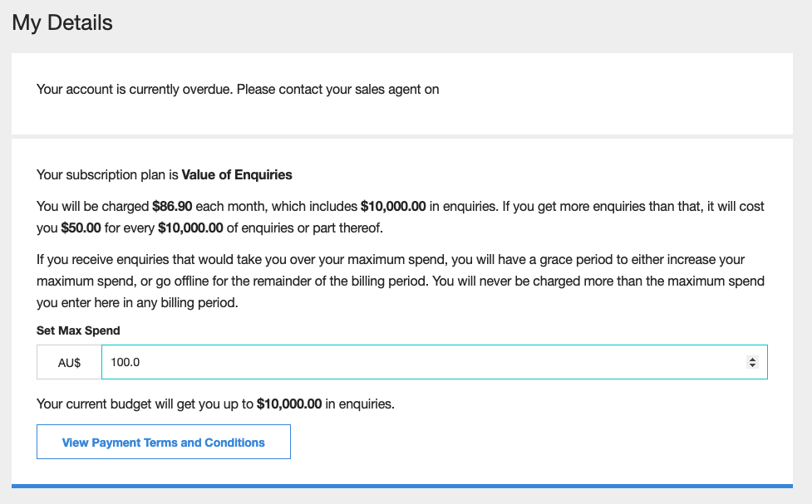Click the Set Max Spend label
Viewport: 812px width, 504px height.
coord(78,330)
